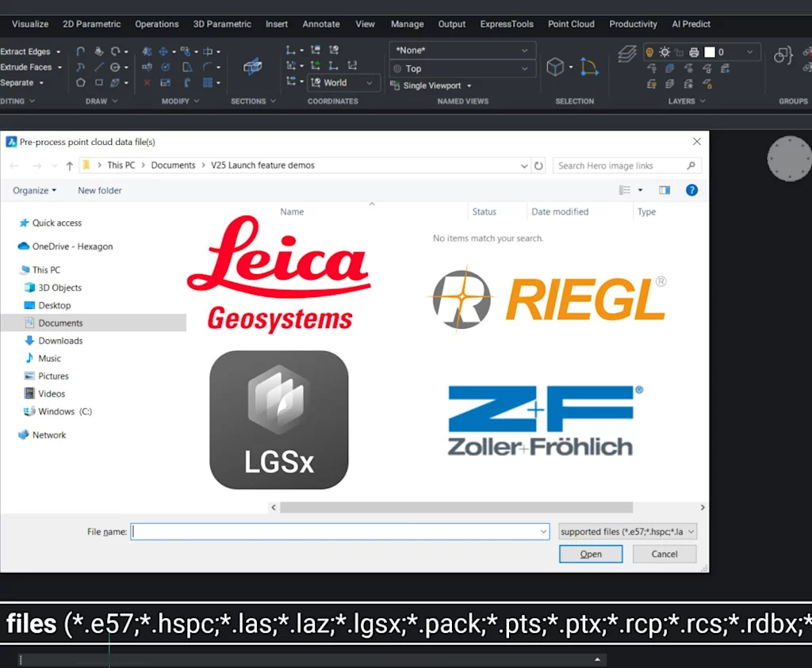812x668 pixels.
Task: Sort files by Date modified column
Action: (x=560, y=212)
